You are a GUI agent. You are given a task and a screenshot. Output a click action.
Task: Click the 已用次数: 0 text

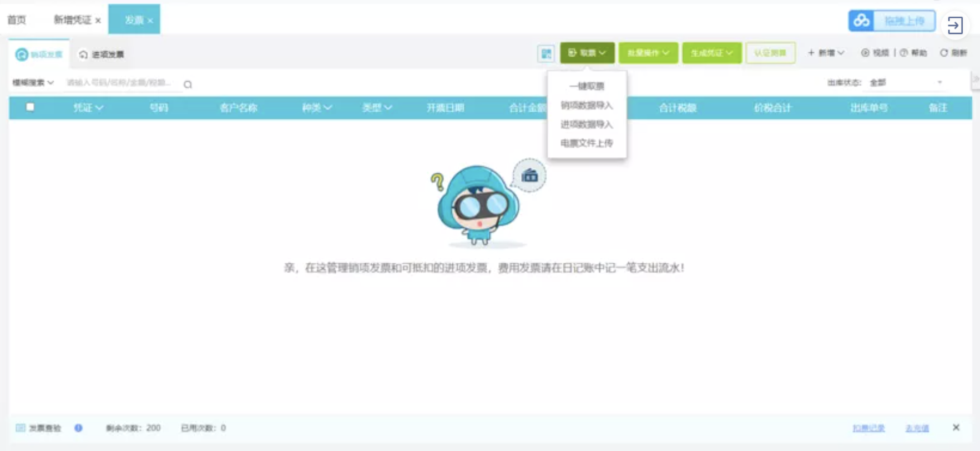point(204,428)
